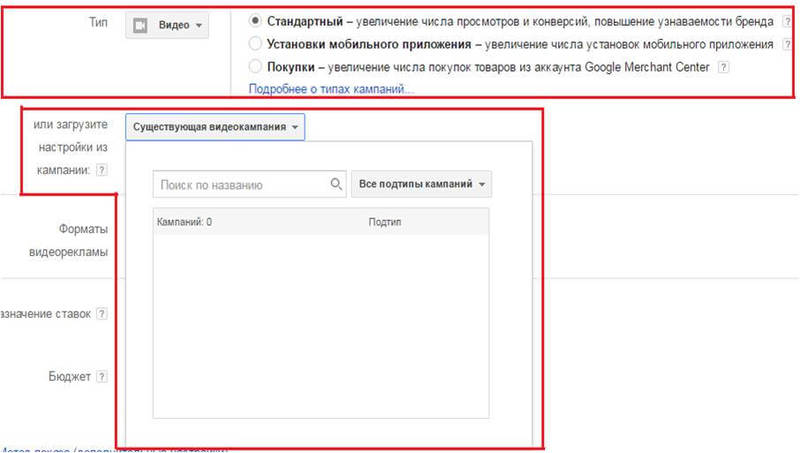
Task: Focus the Поиск по названию search field
Action: tap(240, 184)
